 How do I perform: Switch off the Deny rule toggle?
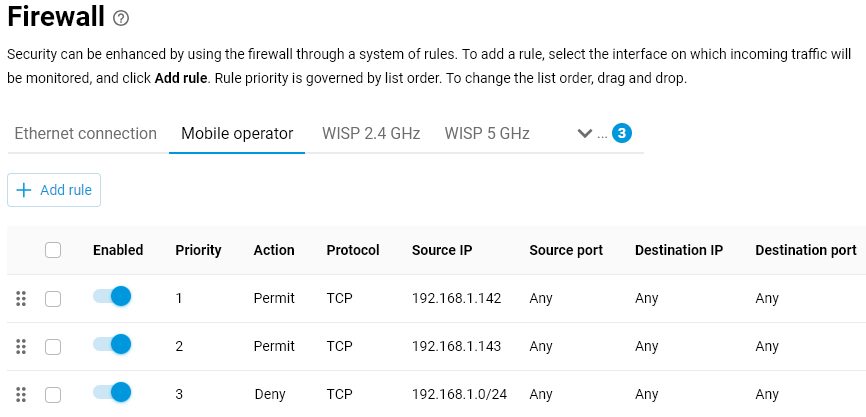[x=112, y=392]
